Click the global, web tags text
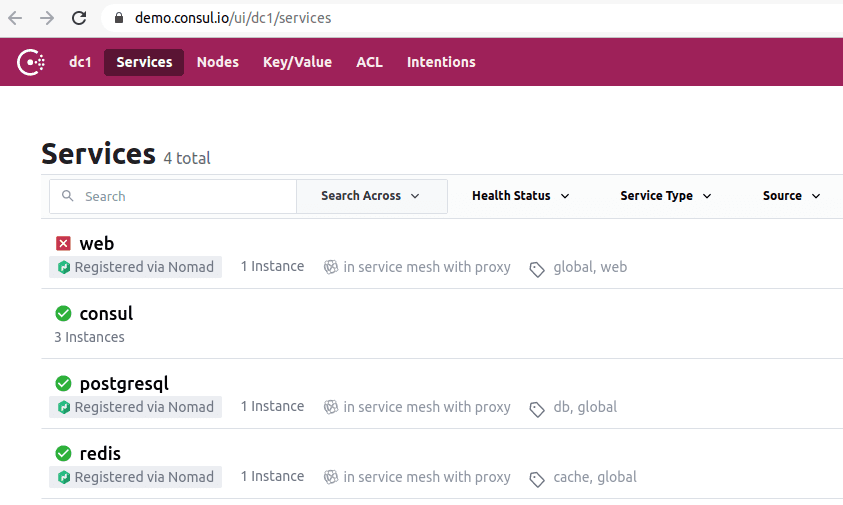 (x=590, y=267)
